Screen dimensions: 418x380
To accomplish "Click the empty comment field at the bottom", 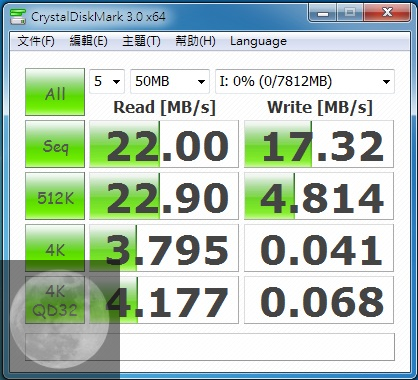I will (210, 347).
